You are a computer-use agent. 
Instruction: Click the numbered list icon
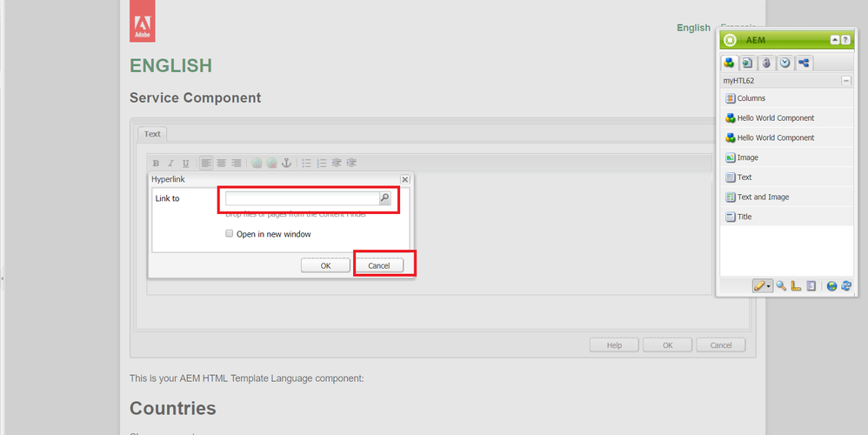322,163
